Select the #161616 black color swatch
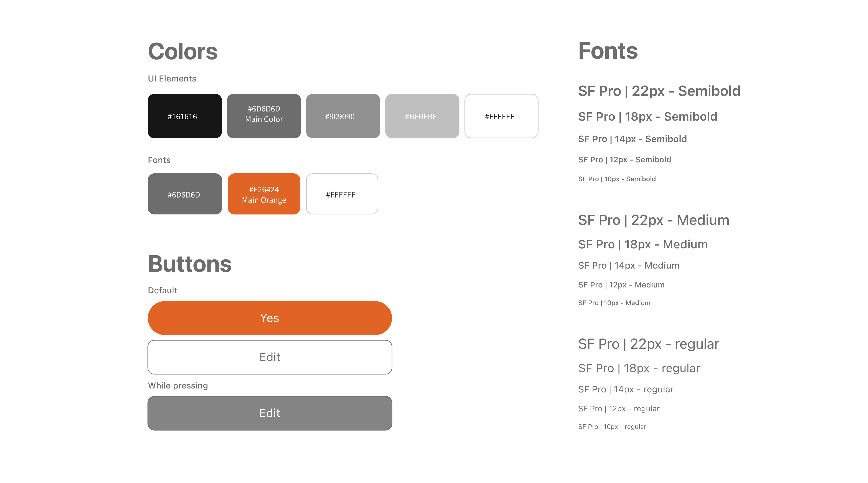This screenshot has width=868, height=483. point(185,116)
